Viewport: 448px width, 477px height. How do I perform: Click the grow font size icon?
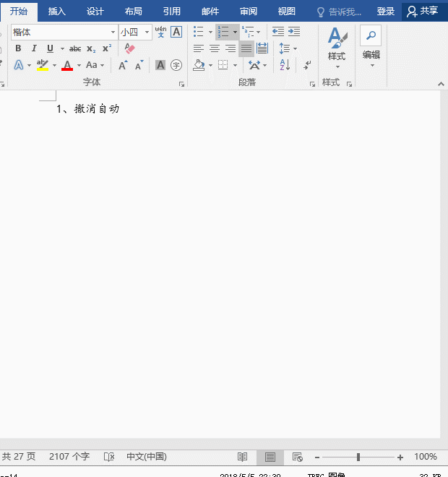(x=123, y=65)
